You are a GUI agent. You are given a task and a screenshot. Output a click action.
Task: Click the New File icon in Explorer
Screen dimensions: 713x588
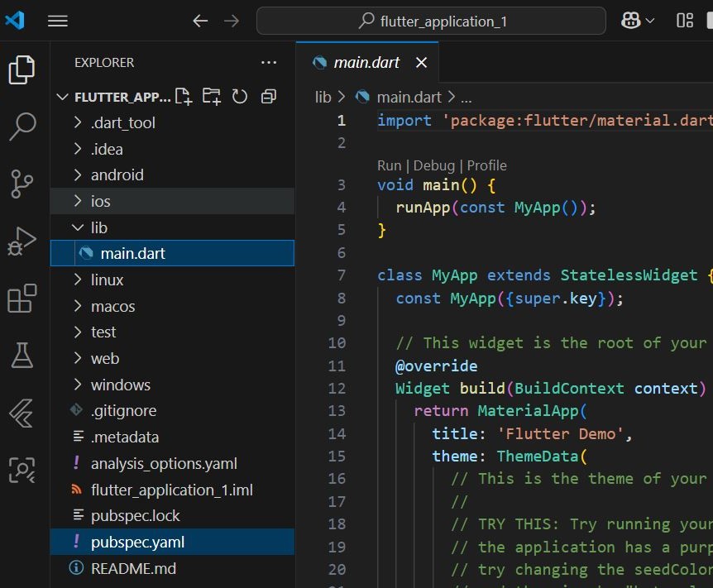(184, 97)
